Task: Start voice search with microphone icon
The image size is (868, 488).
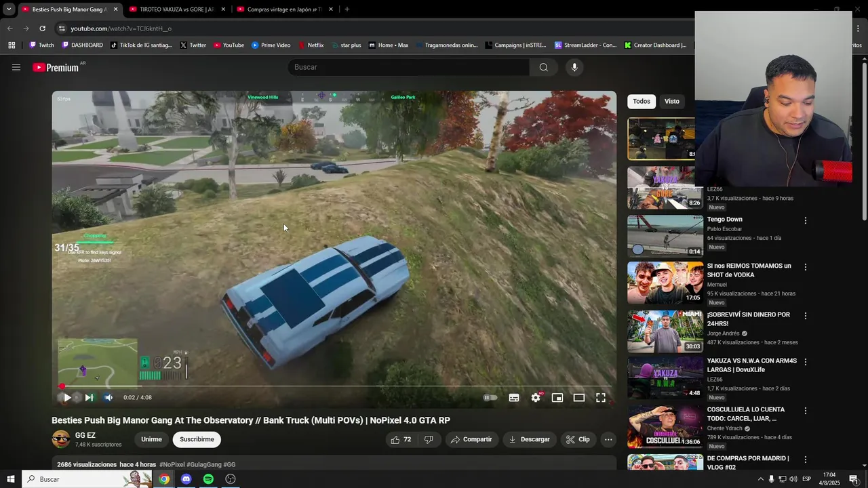Action: (x=574, y=67)
